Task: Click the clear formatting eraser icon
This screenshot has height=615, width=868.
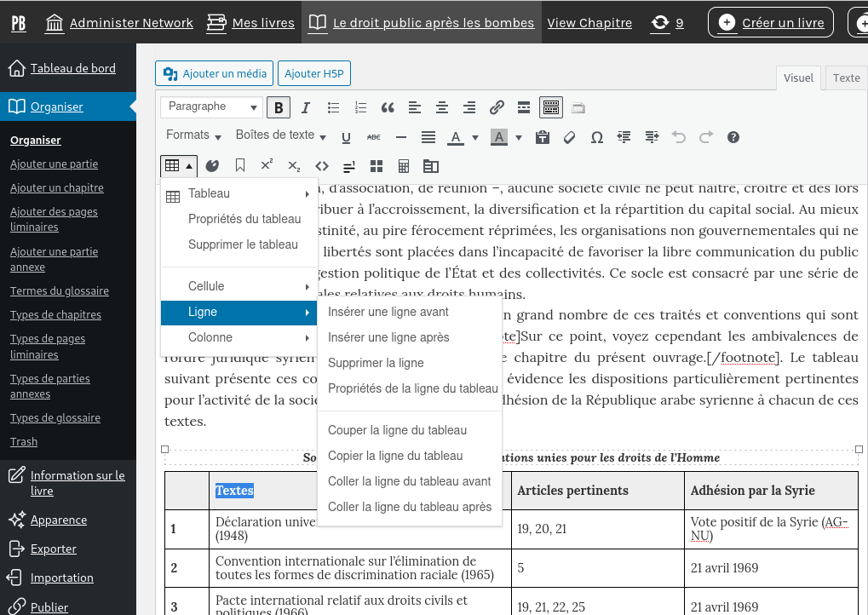Action: click(x=570, y=137)
